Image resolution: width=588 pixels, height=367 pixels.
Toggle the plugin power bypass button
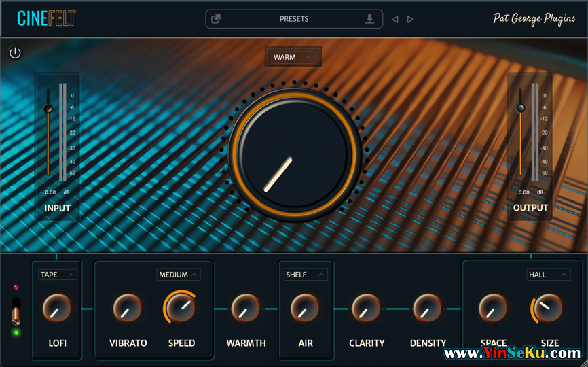point(15,53)
